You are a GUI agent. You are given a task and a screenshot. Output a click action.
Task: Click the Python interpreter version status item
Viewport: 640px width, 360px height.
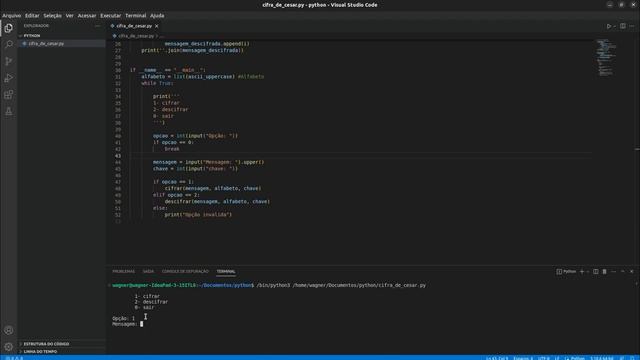pyautogui.click(x=602, y=358)
